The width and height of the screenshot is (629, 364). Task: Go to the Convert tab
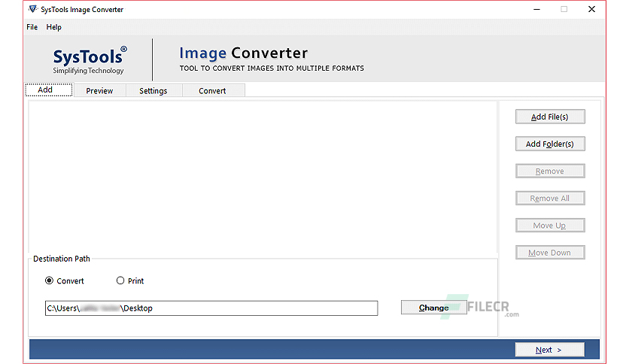click(x=213, y=91)
